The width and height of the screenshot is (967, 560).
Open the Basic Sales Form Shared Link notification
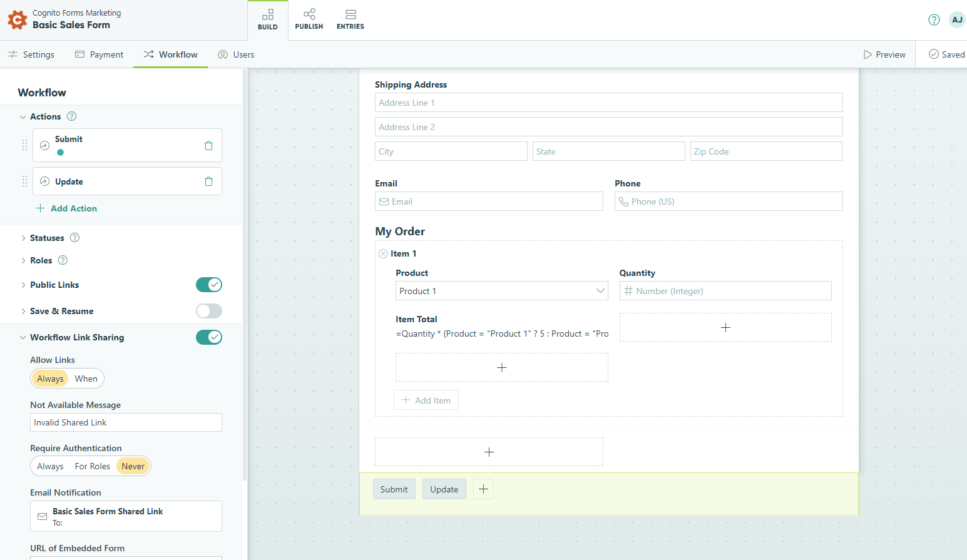coord(126,516)
